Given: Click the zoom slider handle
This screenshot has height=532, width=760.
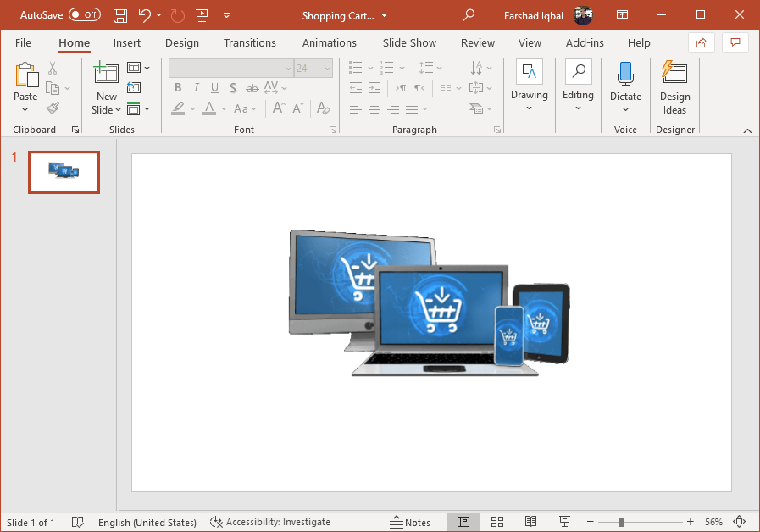Looking at the screenshot, I should [x=621, y=522].
